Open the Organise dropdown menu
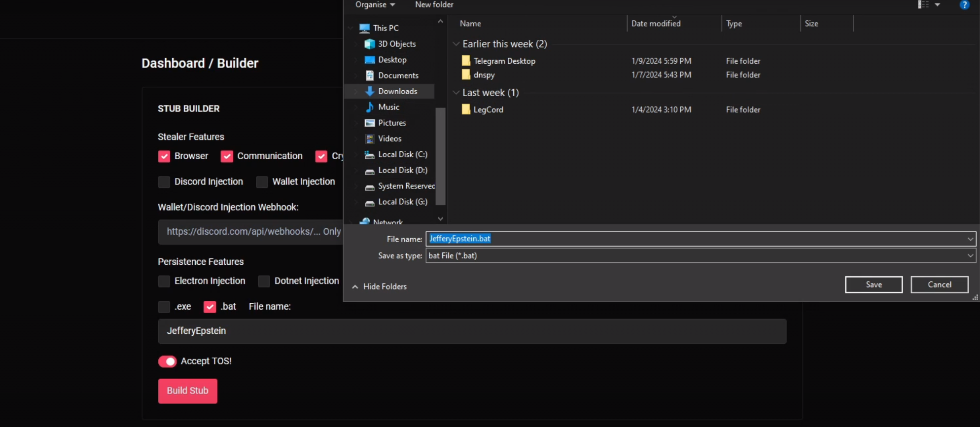This screenshot has width=980, height=427. pos(375,5)
